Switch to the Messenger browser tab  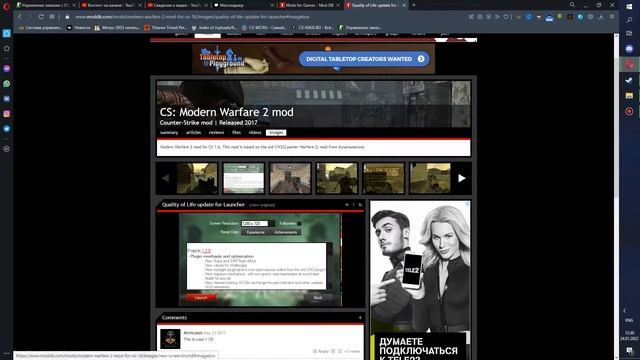tap(244, 5)
